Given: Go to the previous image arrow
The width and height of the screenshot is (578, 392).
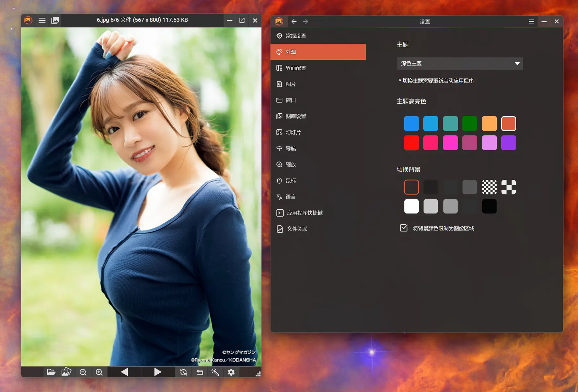Looking at the screenshot, I should (125, 372).
